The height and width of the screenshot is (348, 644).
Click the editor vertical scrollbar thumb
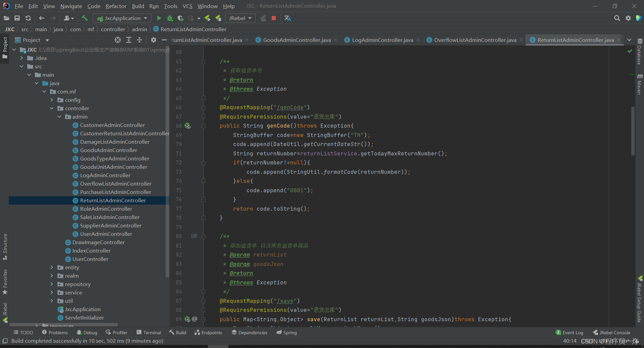633,131
